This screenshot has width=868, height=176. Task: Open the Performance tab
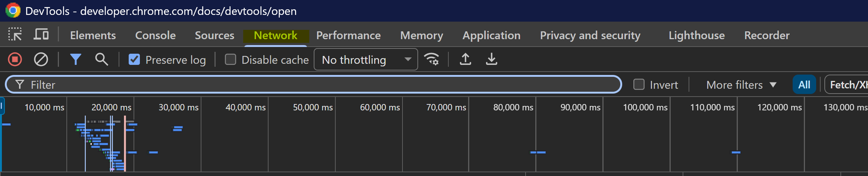348,35
